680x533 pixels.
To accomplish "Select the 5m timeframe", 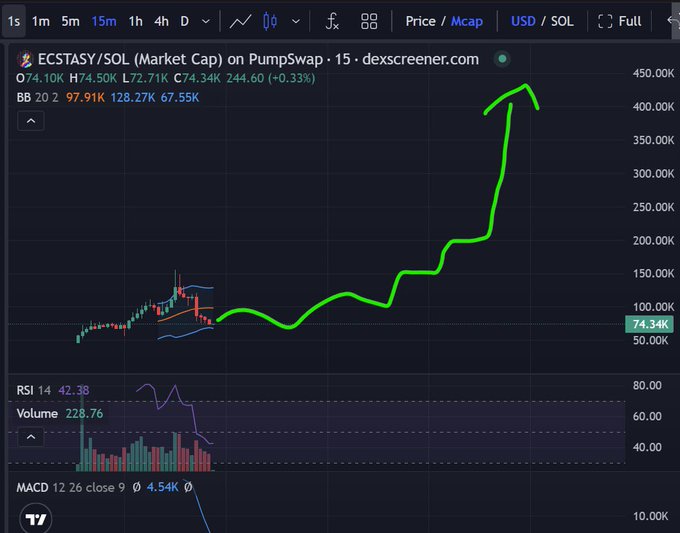I will pyautogui.click(x=70, y=21).
